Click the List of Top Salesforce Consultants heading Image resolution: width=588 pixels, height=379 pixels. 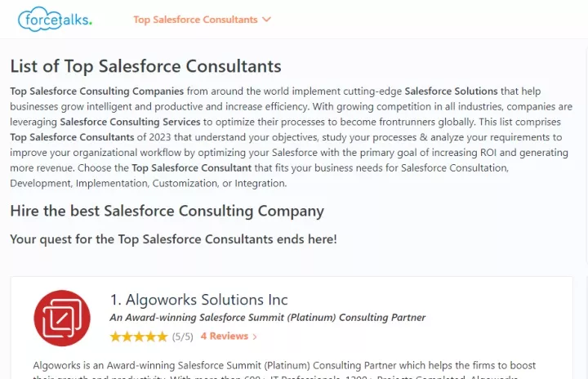145,66
